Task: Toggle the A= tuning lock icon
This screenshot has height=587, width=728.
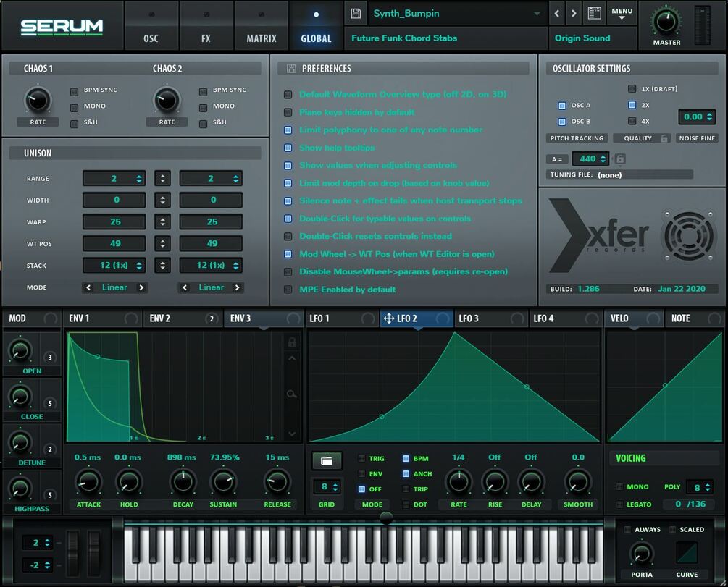Action: pyautogui.click(x=620, y=159)
